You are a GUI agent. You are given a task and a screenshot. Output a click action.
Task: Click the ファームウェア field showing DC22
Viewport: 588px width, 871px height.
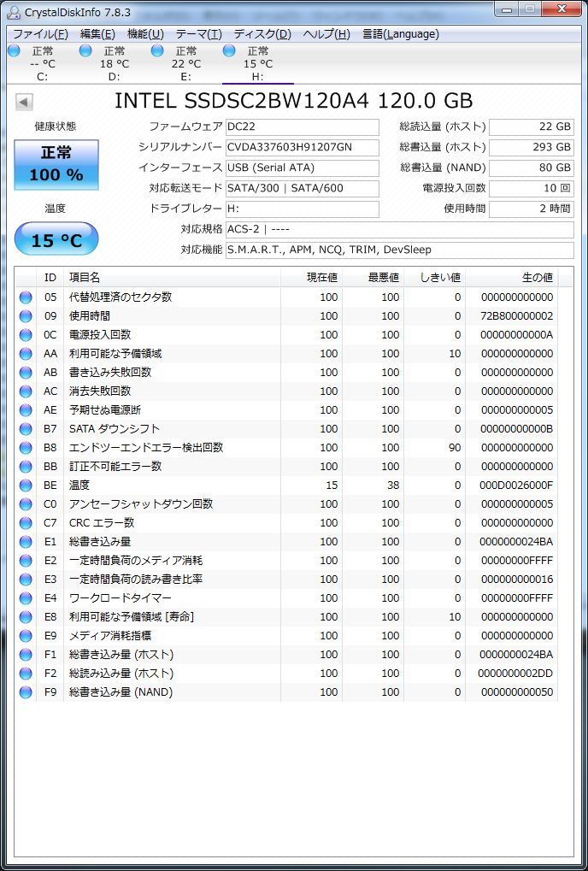coord(303,127)
